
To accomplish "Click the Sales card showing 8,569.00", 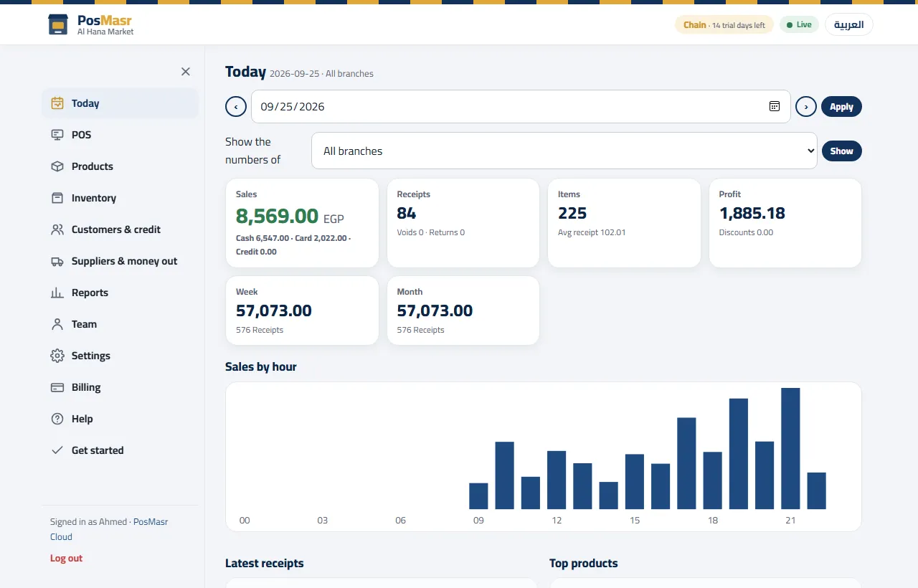I will coord(302,223).
